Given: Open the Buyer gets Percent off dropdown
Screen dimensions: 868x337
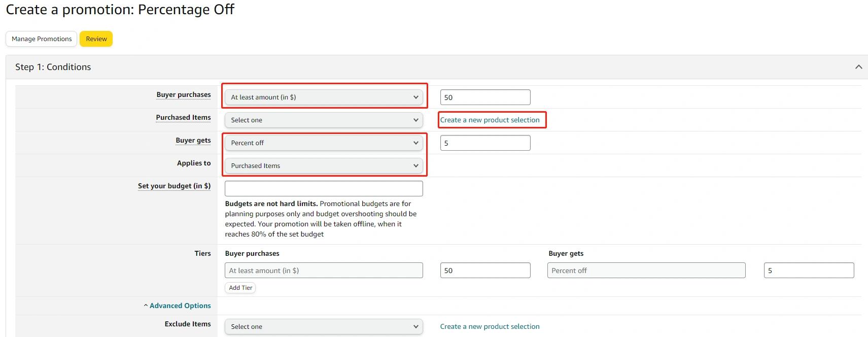Looking at the screenshot, I should tap(324, 143).
